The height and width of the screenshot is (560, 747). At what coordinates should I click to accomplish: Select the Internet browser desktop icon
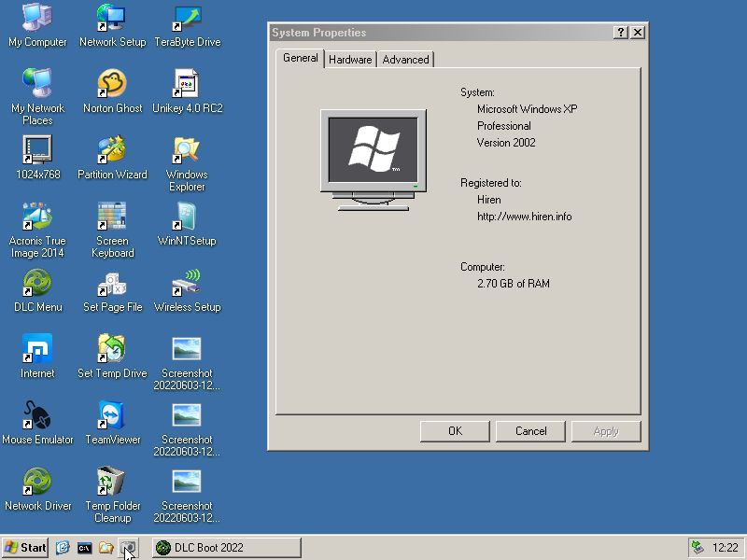[37, 357]
